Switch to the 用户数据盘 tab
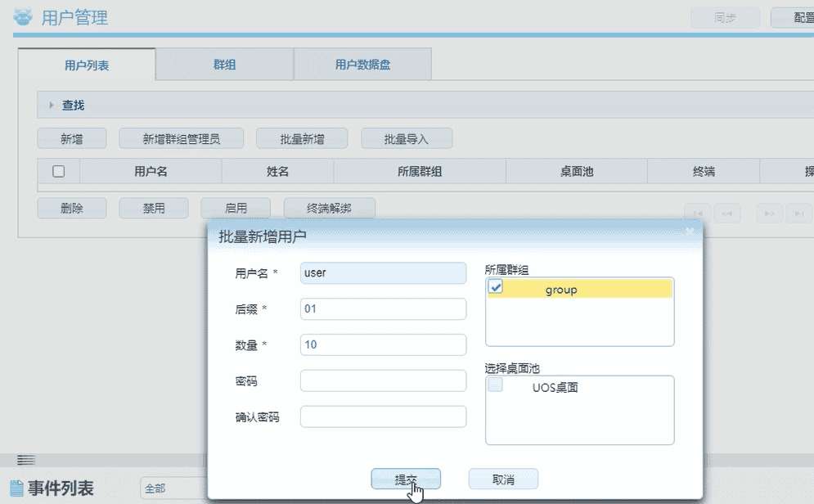 pyautogui.click(x=362, y=63)
